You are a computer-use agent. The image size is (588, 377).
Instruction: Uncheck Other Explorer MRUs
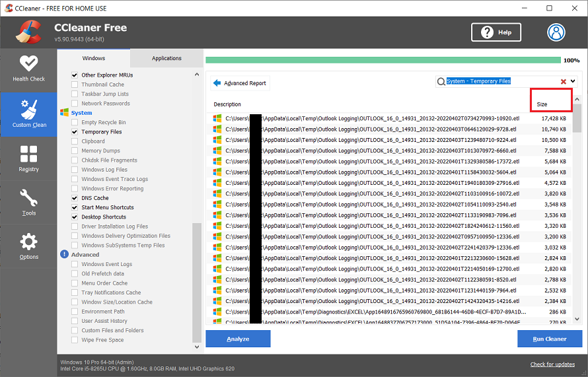75,75
